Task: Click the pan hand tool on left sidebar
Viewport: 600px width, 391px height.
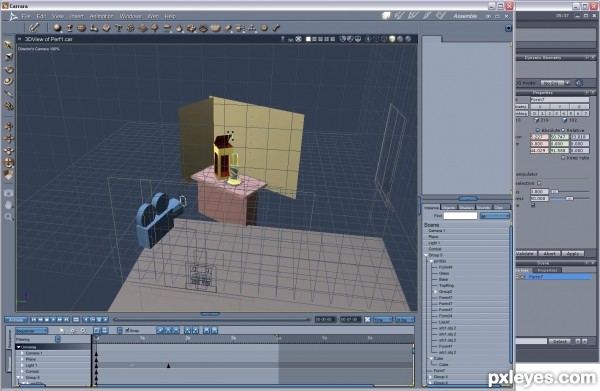Action: (8, 205)
